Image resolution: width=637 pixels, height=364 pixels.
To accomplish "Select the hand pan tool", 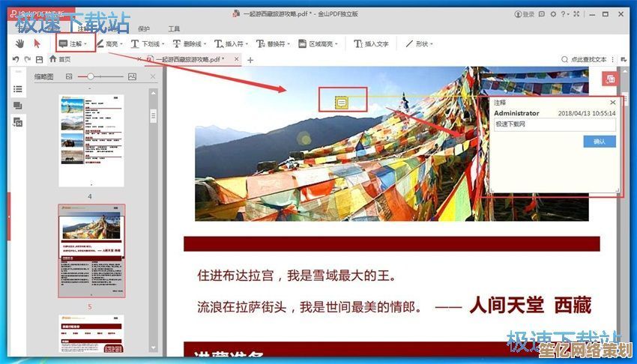I will [x=19, y=43].
